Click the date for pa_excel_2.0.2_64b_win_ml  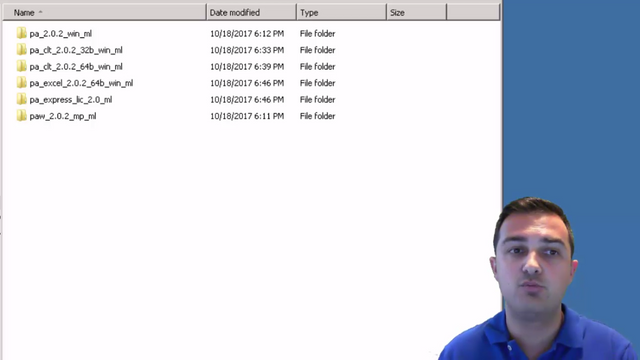click(247, 83)
